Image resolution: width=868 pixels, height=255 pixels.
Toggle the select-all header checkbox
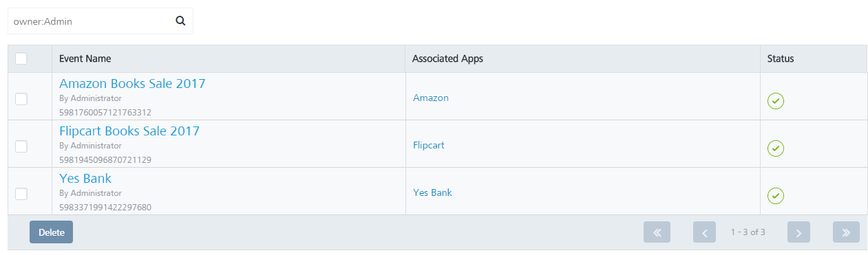[x=21, y=58]
